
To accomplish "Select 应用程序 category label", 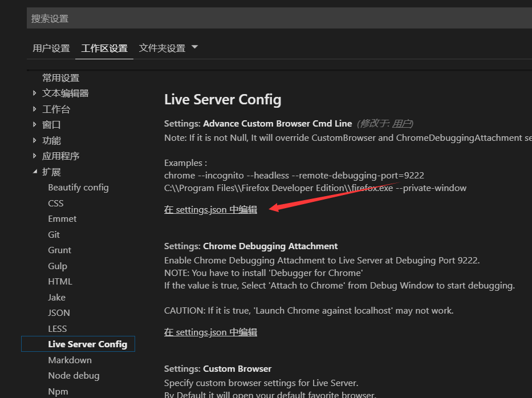I will click(61, 156).
